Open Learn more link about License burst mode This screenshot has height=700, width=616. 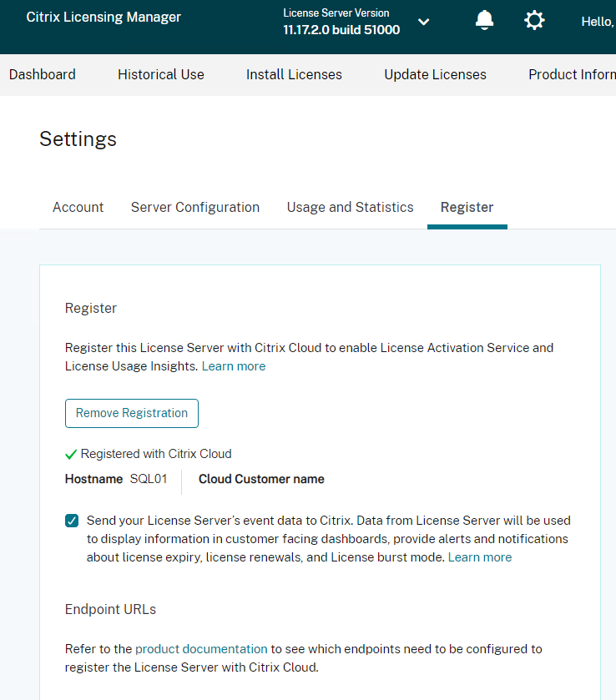(480, 557)
